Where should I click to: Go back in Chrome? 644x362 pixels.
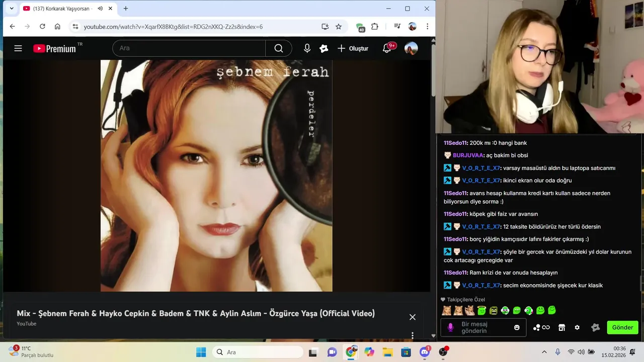tap(12, 26)
